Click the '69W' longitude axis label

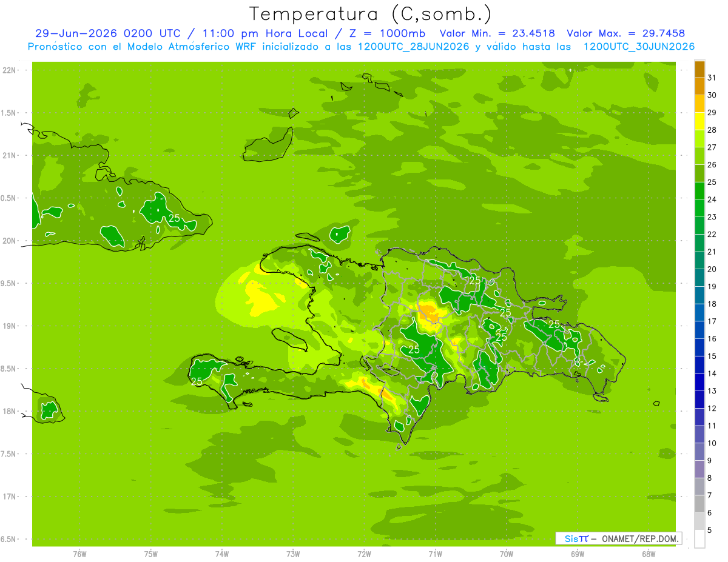tap(578, 554)
